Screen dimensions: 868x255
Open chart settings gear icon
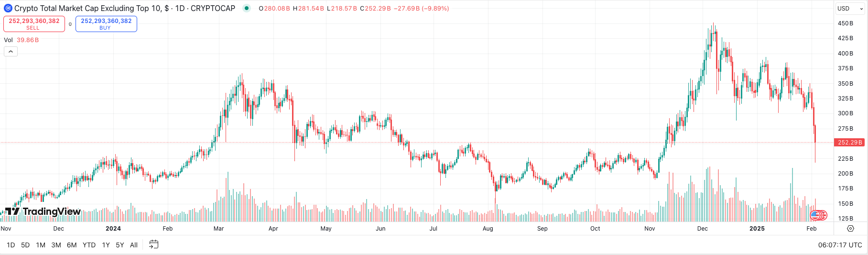(x=850, y=229)
